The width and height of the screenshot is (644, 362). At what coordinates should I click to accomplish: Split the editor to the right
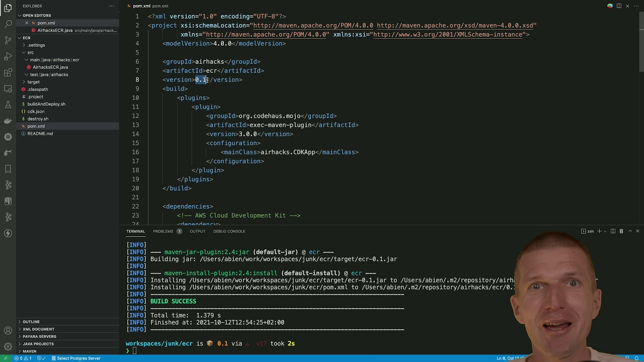pyautogui.click(x=619, y=6)
